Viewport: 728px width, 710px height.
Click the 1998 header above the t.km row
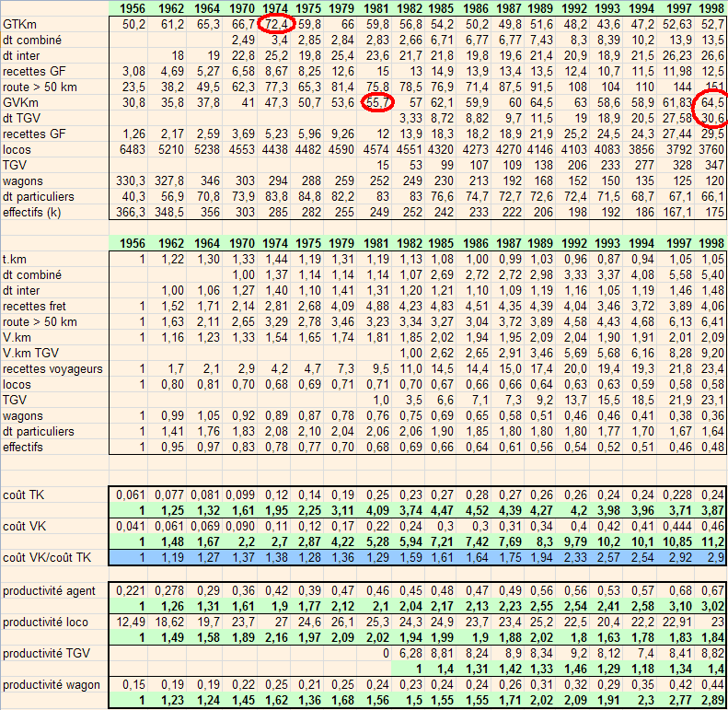(711, 243)
